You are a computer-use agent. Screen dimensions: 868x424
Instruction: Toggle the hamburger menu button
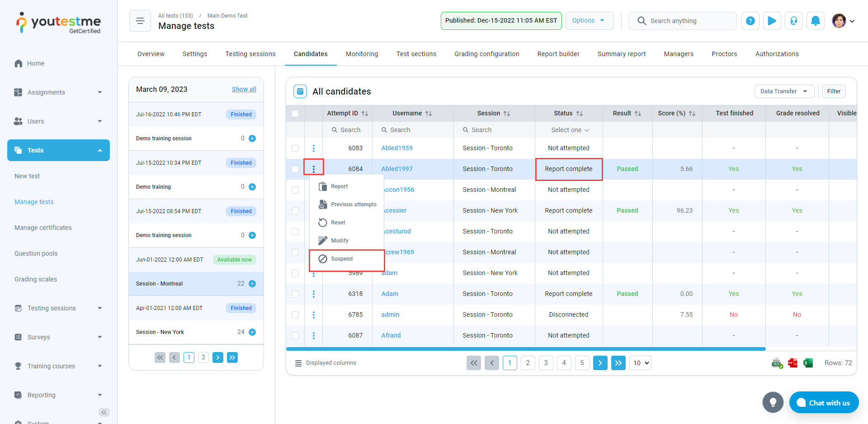[140, 21]
